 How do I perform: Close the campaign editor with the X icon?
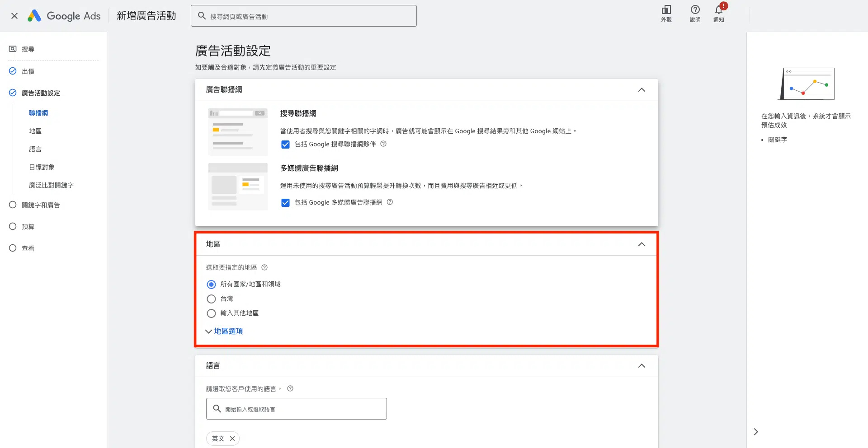14,16
